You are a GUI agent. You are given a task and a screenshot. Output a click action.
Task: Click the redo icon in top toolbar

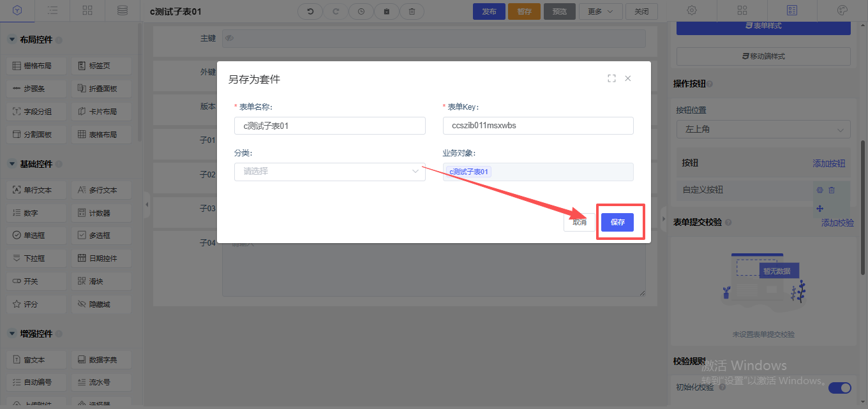pyautogui.click(x=336, y=11)
